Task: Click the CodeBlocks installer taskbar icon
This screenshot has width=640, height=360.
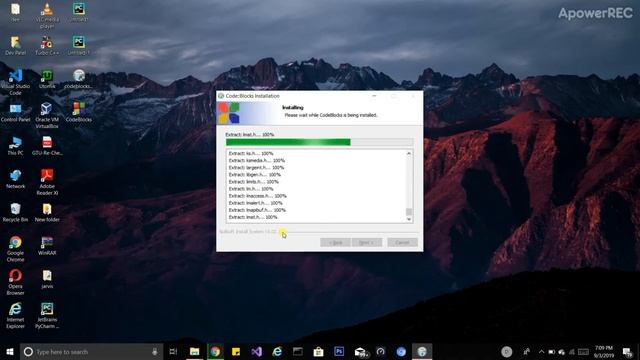Action: pos(422,351)
